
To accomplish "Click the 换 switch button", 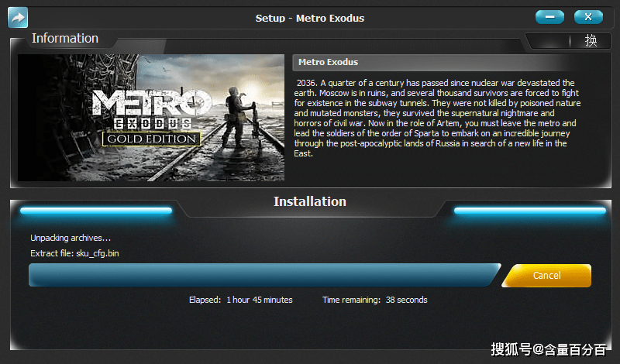I will coord(591,40).
